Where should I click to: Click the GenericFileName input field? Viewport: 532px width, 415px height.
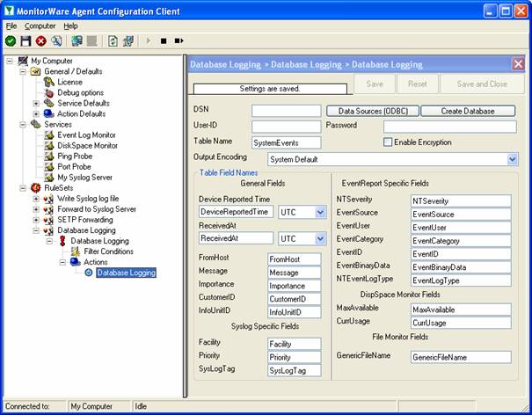461,357
